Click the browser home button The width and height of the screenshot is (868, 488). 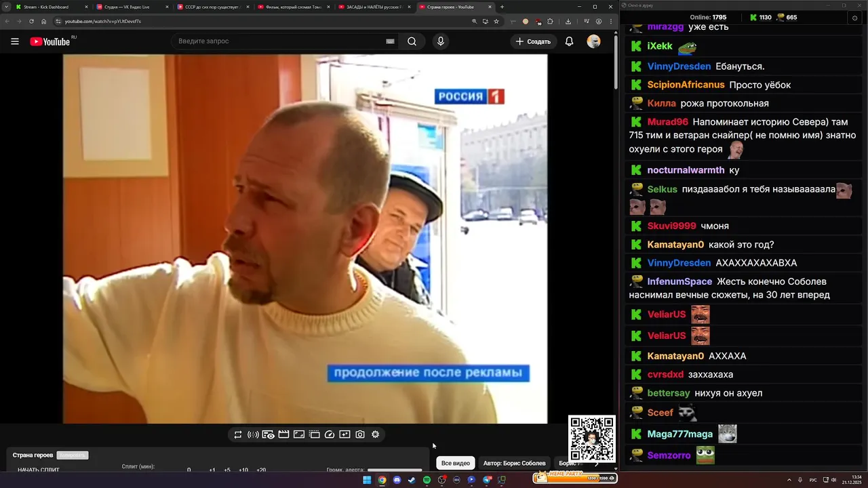[43, 21]
